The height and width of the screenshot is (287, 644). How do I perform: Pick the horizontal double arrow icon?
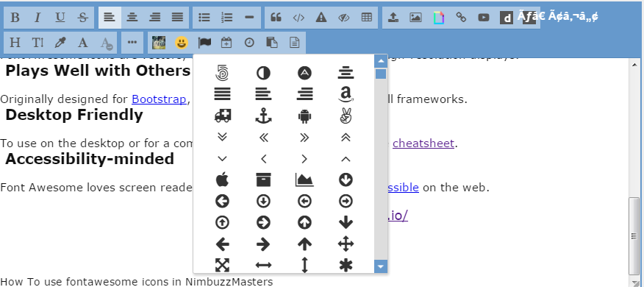click(x=263, y=265)
